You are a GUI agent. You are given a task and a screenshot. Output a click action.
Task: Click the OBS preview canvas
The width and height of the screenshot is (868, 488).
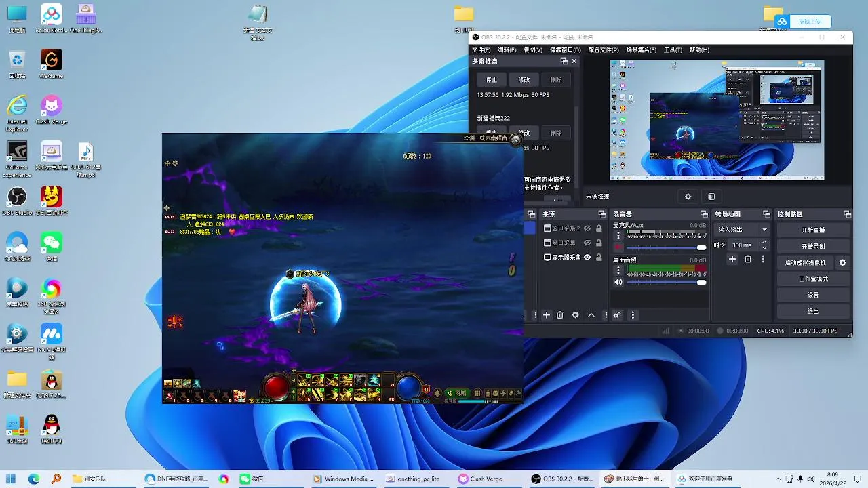(x=717, y=120)
